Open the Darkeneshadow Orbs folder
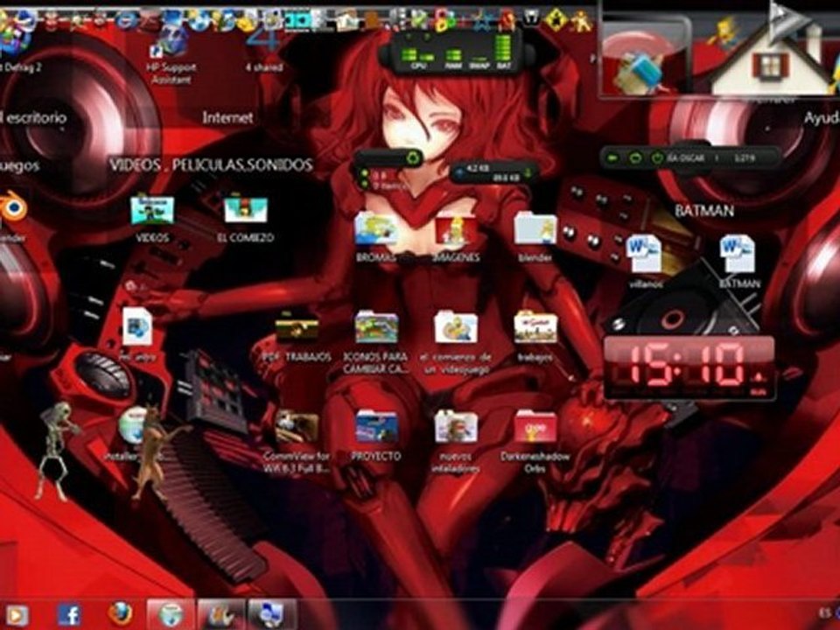The width and height of the screenshot is (840, 630). coord(535,442)
